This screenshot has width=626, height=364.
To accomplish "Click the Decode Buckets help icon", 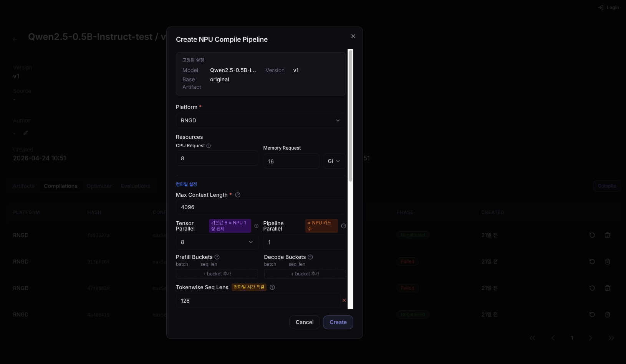I will [310, 257].
